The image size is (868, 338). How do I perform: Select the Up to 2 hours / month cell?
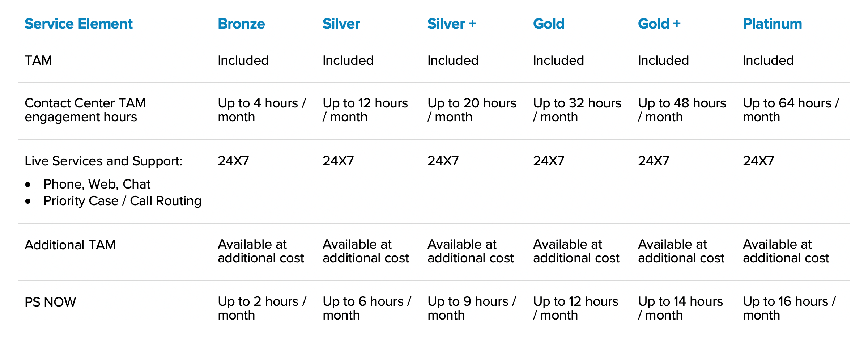point(262,308)
